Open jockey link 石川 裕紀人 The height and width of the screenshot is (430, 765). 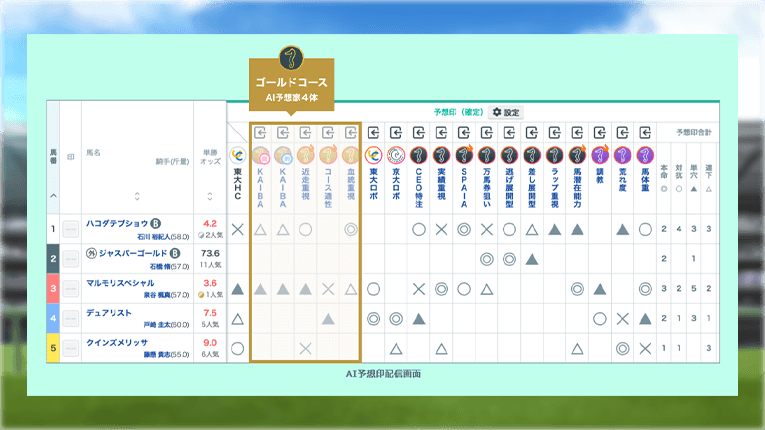tap(154, 237)
